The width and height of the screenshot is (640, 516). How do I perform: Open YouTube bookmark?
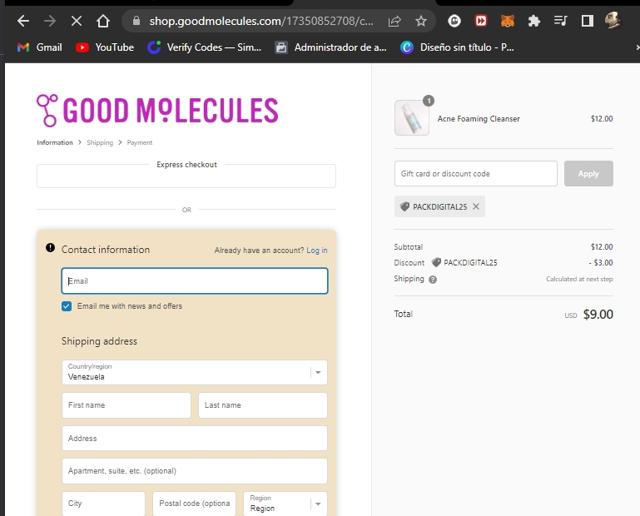pyautogui.click(x=105, y=47)
